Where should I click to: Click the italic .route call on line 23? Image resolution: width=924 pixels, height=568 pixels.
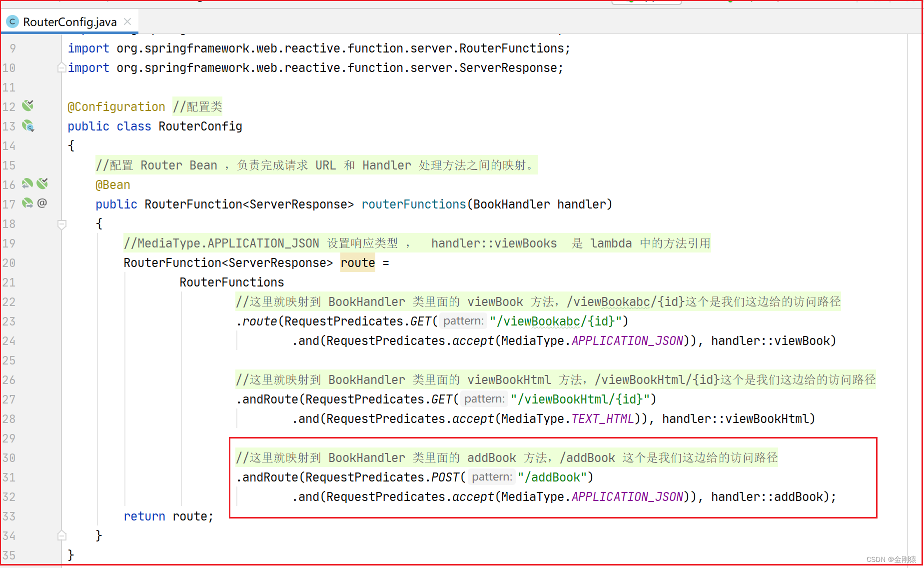coord(256,321)
